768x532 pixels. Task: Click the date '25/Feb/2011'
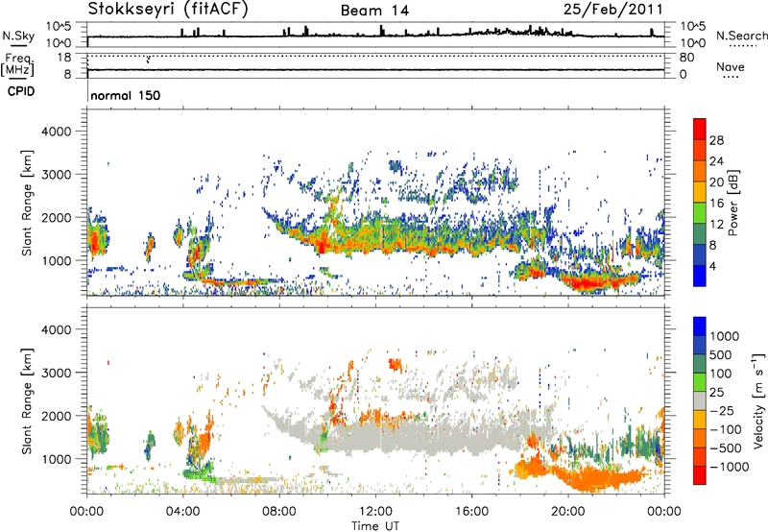[612, 9]
